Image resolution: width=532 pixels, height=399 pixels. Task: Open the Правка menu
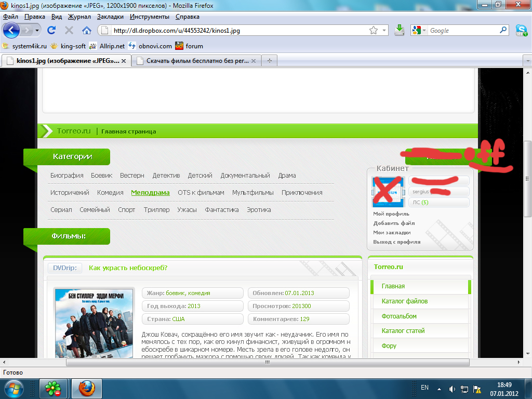(35, 17)
